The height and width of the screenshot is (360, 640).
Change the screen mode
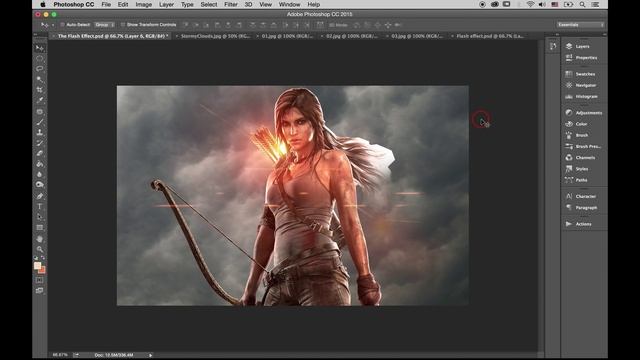tap(40, 291)
